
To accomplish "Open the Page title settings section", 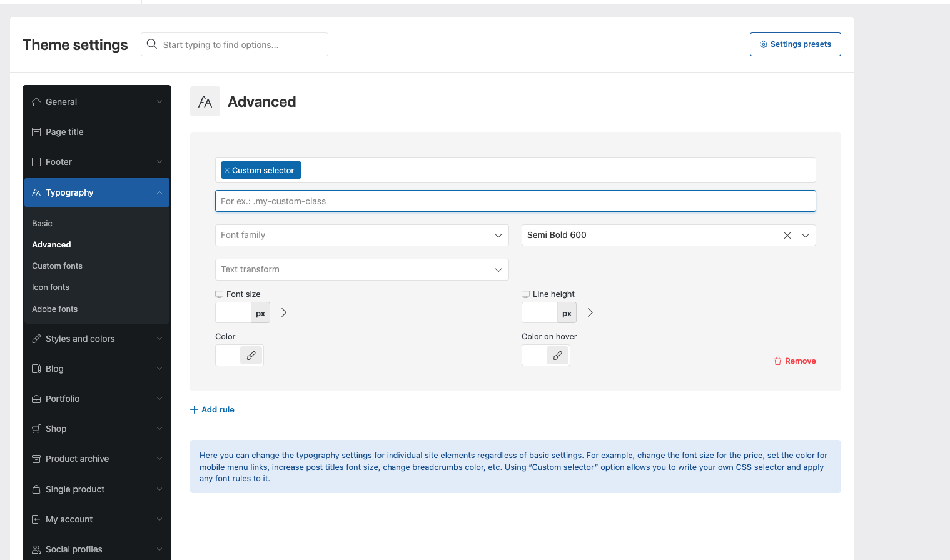I will (97, 132).
